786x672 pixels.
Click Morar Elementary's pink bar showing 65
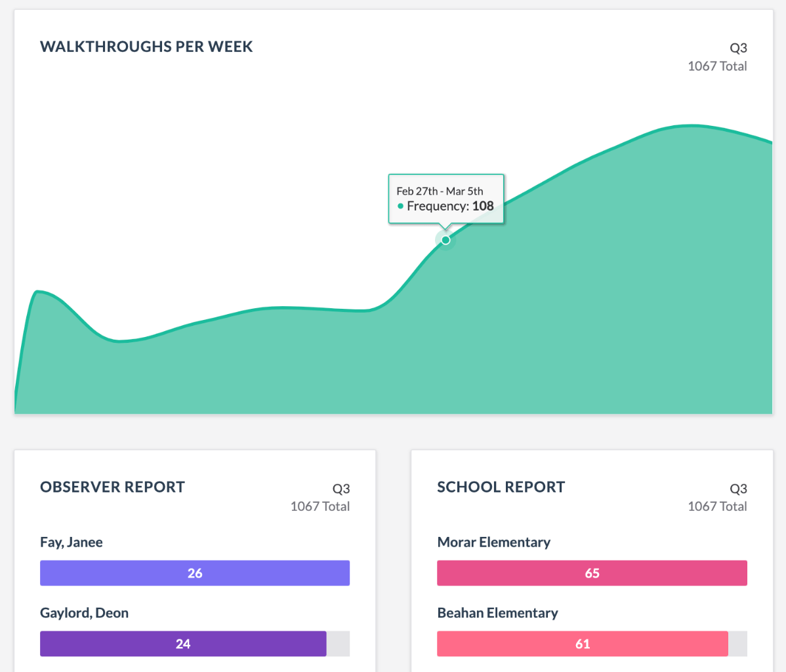click(x=592, y=573)
